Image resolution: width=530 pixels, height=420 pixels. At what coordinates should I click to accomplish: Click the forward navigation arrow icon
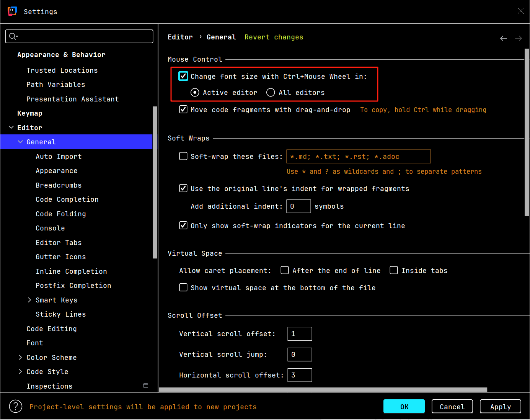coord(518,38)
